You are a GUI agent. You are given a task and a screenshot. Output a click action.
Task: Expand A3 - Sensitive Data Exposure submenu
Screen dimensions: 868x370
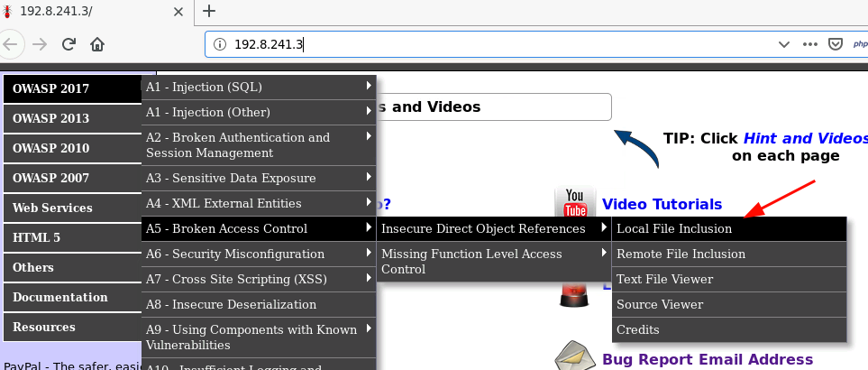click(x=259, y=179)
